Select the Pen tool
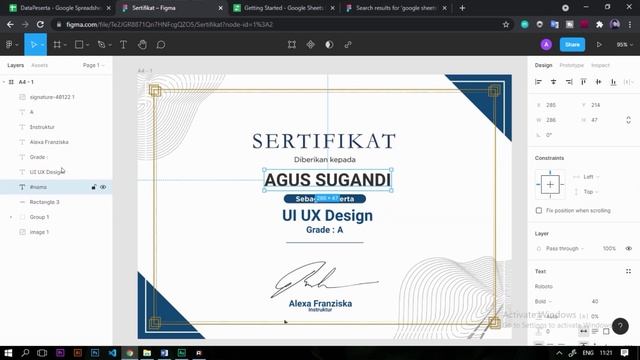 pos(101,44)
